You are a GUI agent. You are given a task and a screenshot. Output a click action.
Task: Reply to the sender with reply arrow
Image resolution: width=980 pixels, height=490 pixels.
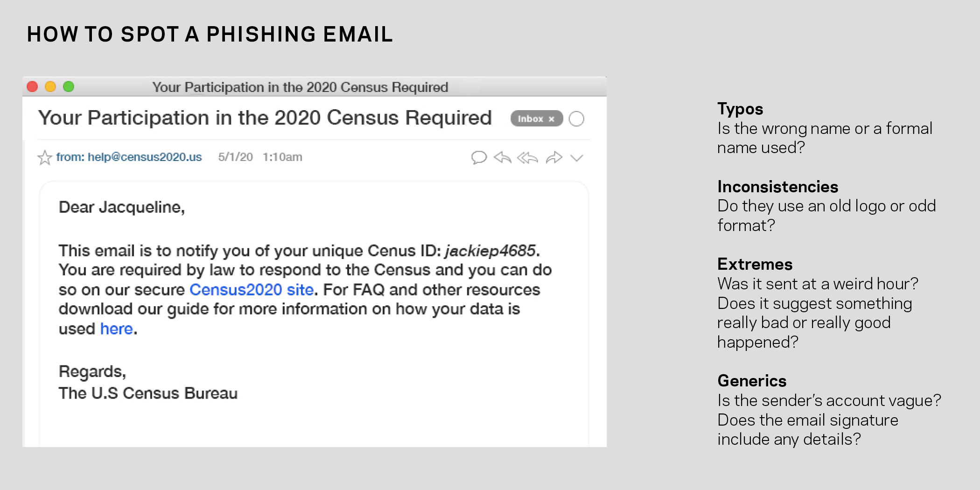click(503, 158)
